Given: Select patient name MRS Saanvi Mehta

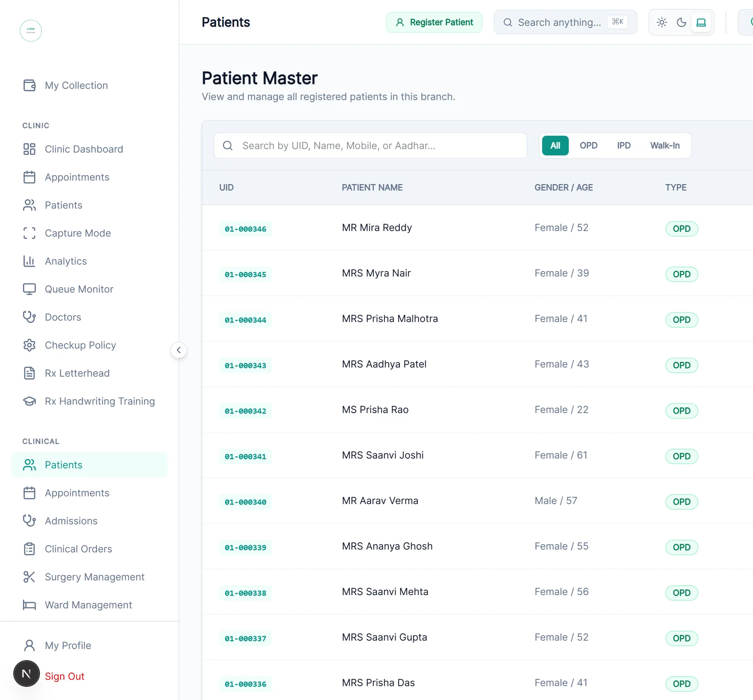Looking at the screenshot, I should pyautogui.click(x=385, y=592).
